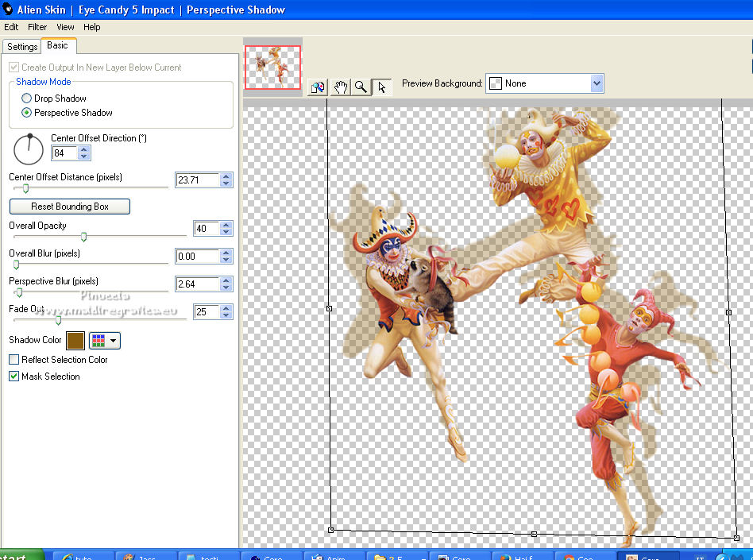Screen dimensions: 753x560
Task: Click the Reset Bounding Box button
Action: point(70,207)
